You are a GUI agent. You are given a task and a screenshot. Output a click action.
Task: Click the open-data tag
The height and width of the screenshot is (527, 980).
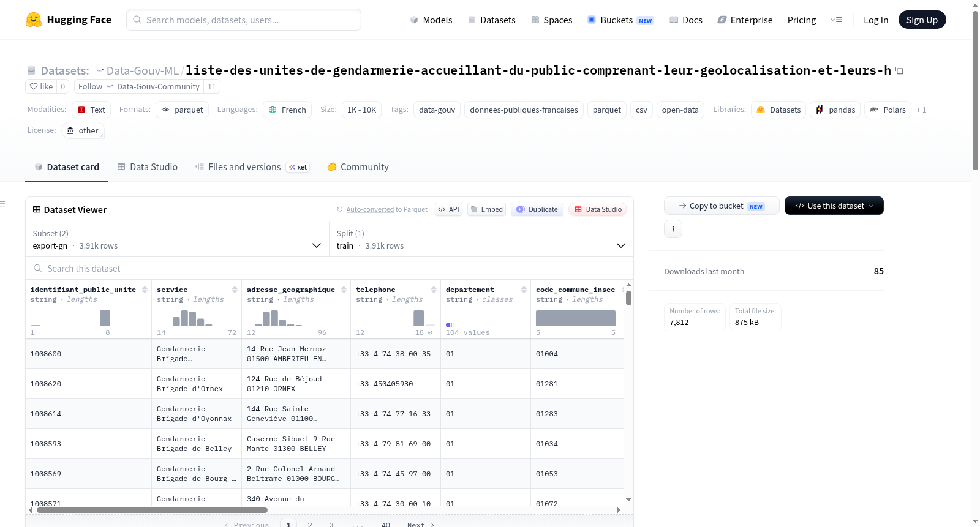click(680, 110)
